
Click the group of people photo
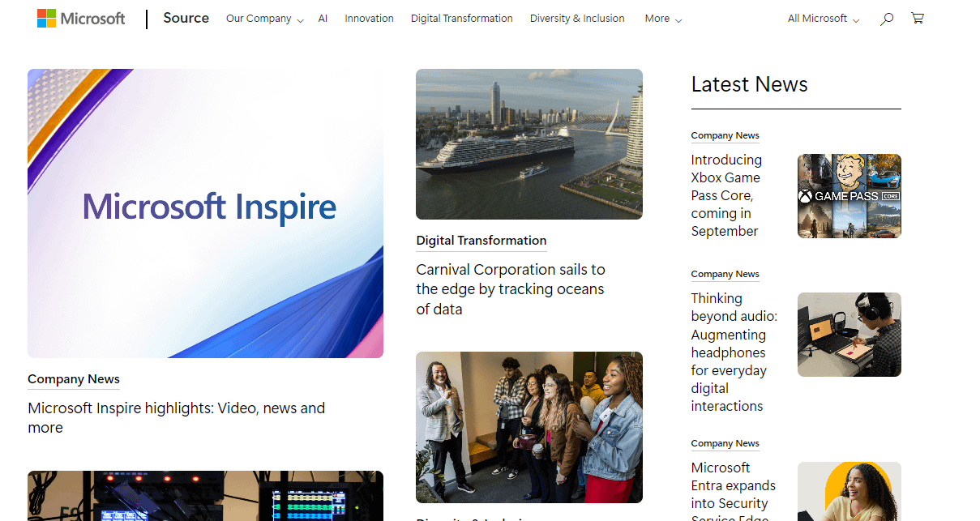point(529,427)
